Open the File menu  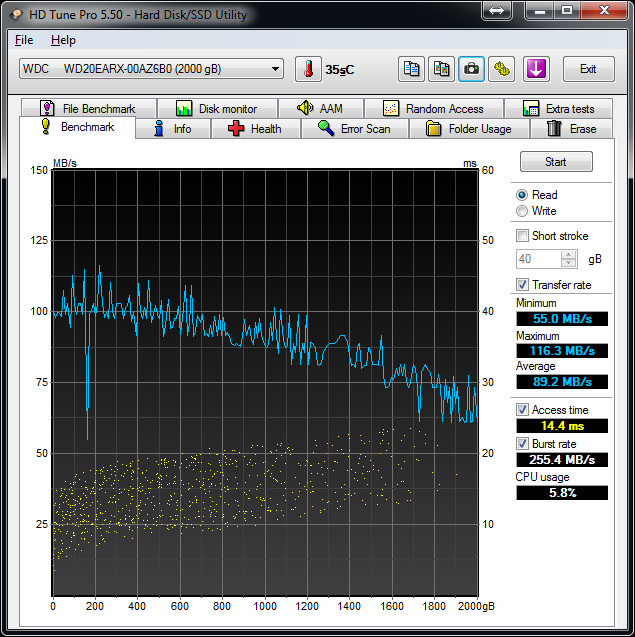coord(24,40)
